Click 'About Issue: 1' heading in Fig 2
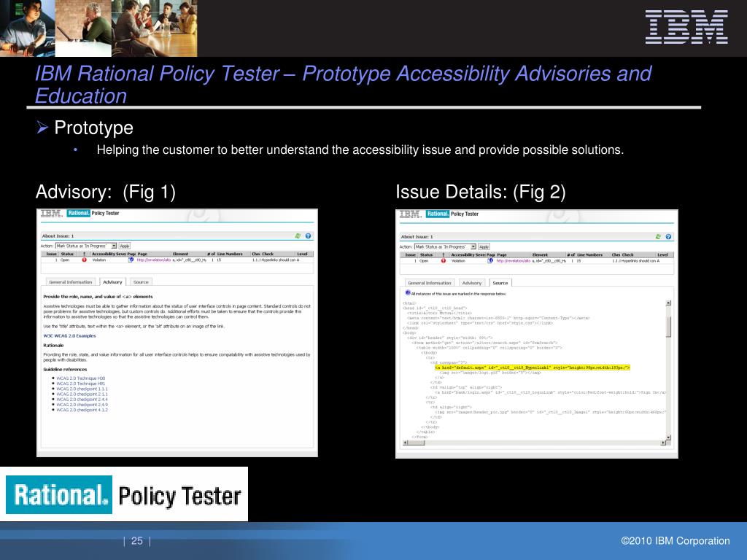The height and width of the screenshot is (560, 747). (417, 237)
